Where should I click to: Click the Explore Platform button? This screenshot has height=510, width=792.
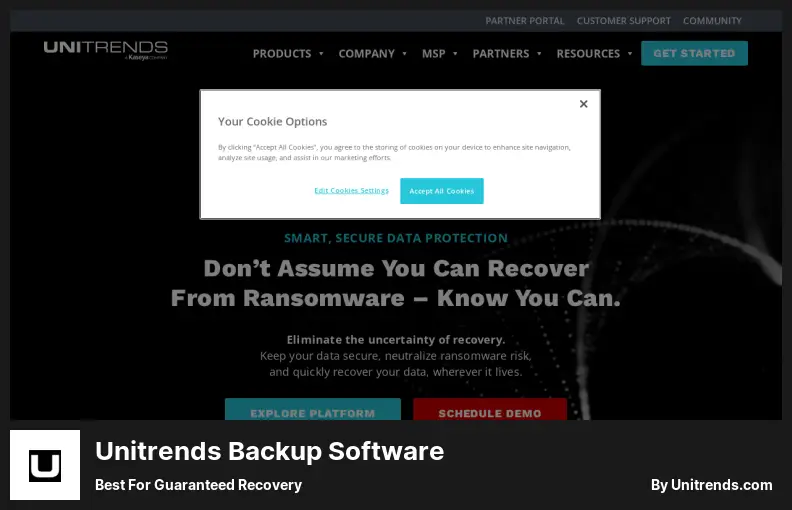pos(313,410)
